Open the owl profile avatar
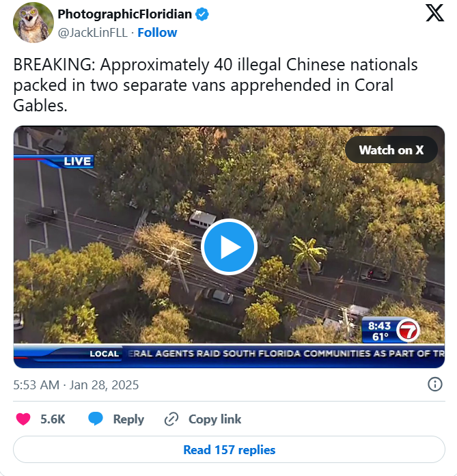Screen dimensions: 457x476 [x=33, y=23]
